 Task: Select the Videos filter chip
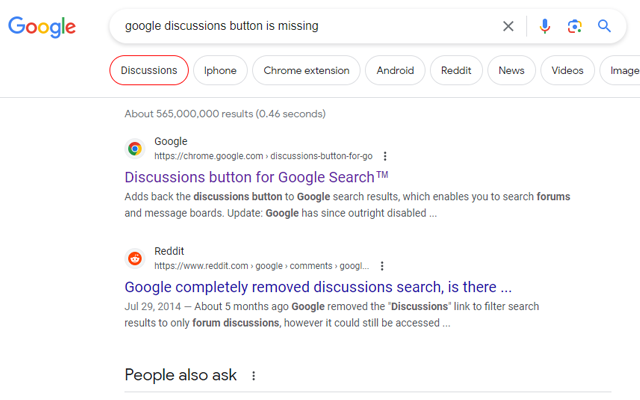(567, 70)
